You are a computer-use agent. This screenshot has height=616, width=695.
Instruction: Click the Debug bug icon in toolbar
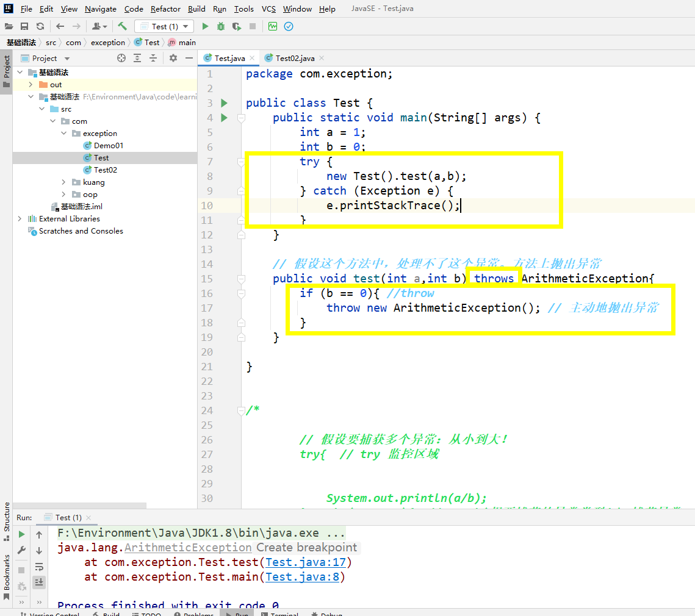pyautogui.click(x=221, y=26)
